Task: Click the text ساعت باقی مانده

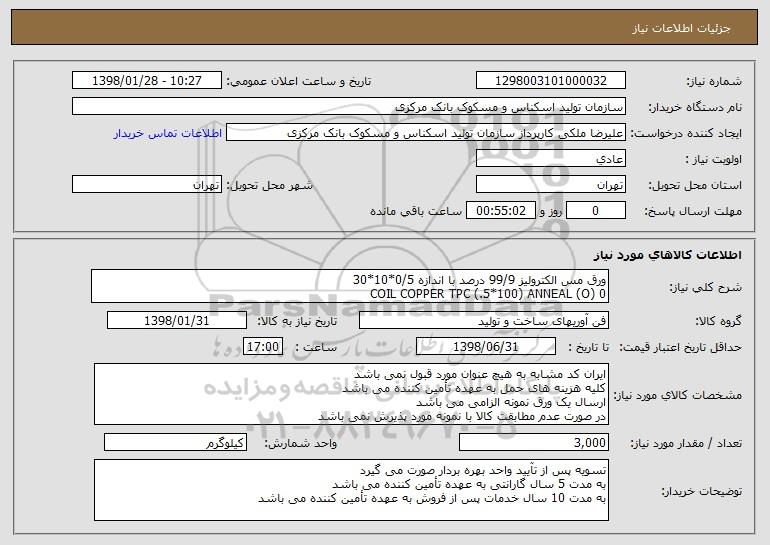Action: tap(415, 211)
